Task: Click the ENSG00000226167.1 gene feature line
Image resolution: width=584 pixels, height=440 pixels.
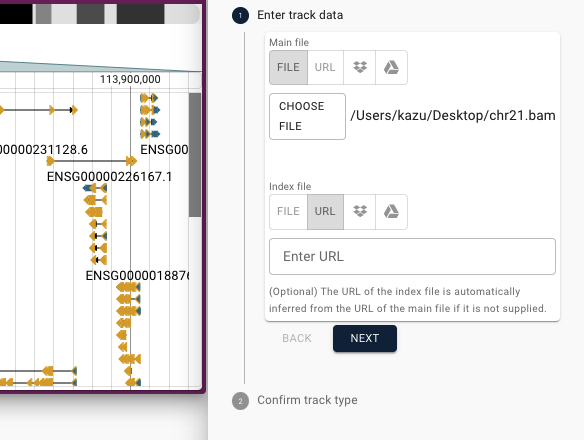Action: click(x=92, y=161)
